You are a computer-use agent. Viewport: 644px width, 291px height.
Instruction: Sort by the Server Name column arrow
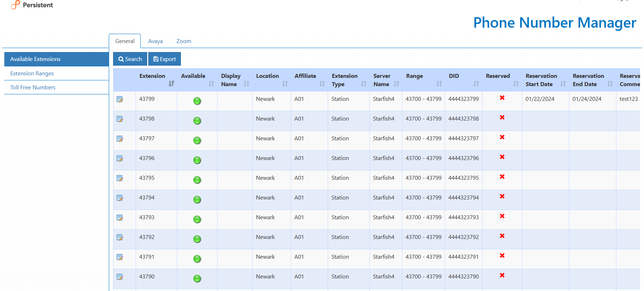[x=396, y=84]
